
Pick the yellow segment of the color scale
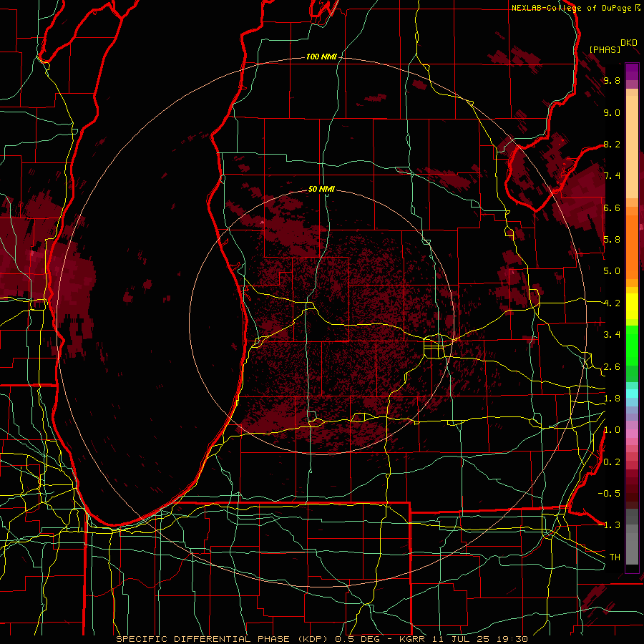[x=632, y=306]
